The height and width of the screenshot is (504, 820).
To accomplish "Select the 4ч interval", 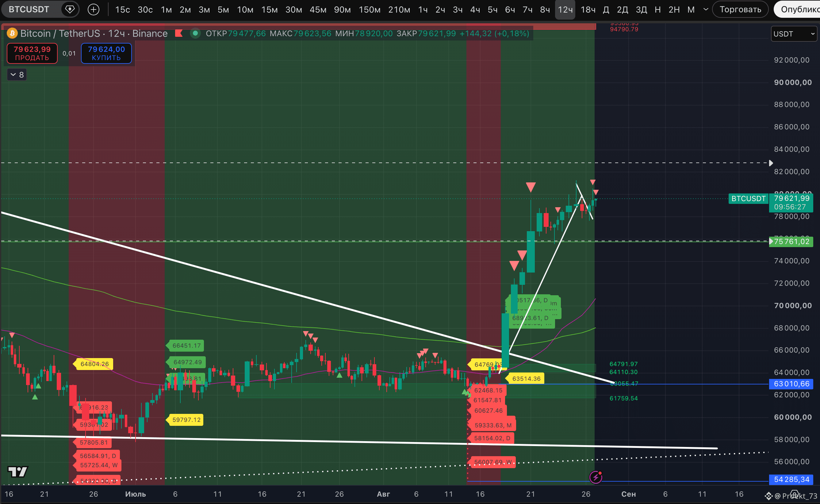I will coord(475,10).
